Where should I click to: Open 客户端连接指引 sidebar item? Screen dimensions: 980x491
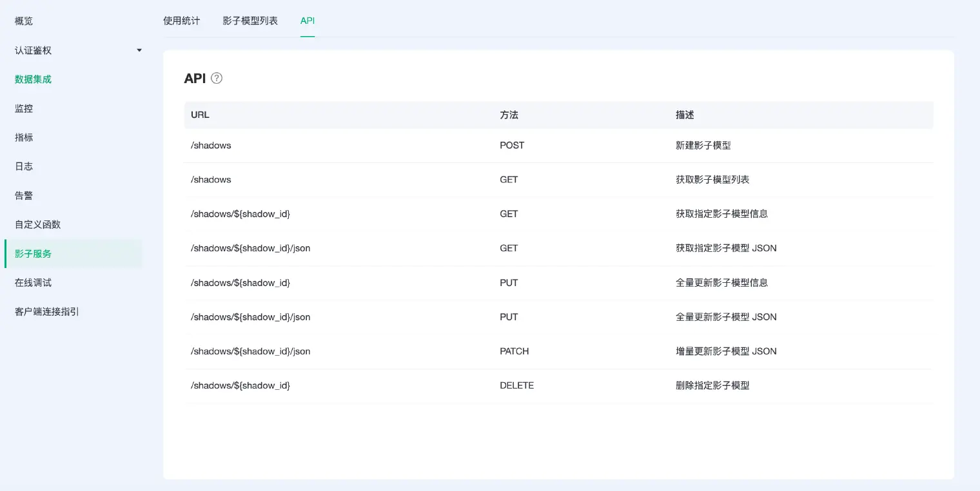(47, 311)
